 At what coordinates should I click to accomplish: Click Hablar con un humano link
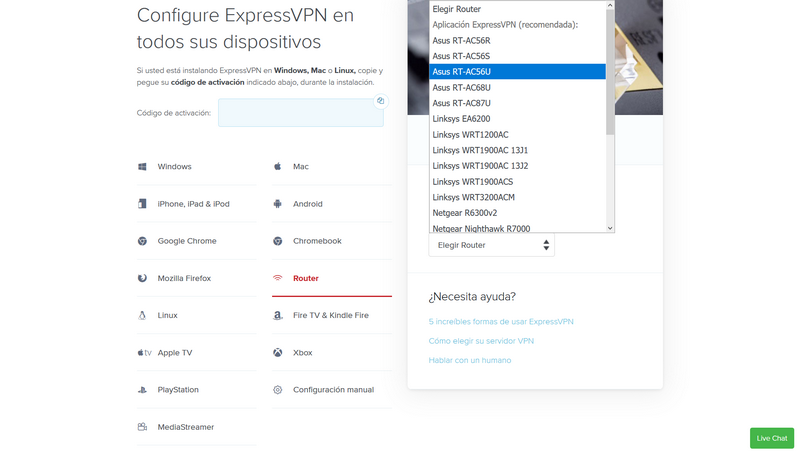click(x=470, y=360)
